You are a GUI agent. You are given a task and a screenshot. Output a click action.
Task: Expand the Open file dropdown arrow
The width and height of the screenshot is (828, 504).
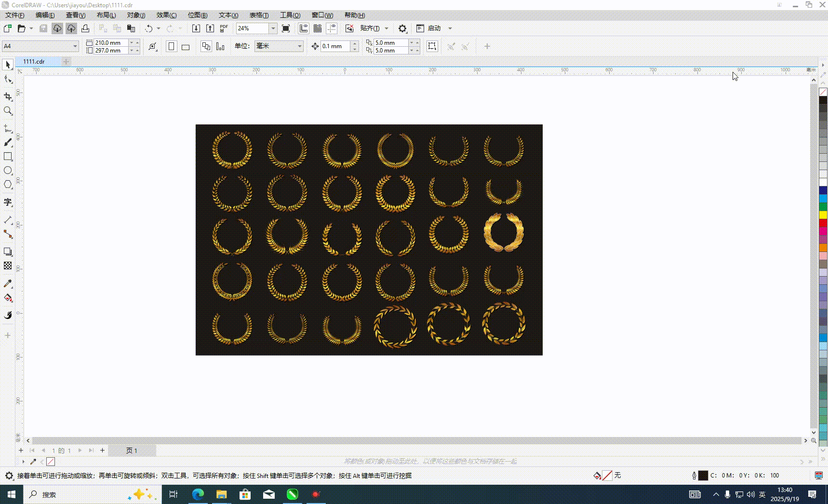coord(31,28)
